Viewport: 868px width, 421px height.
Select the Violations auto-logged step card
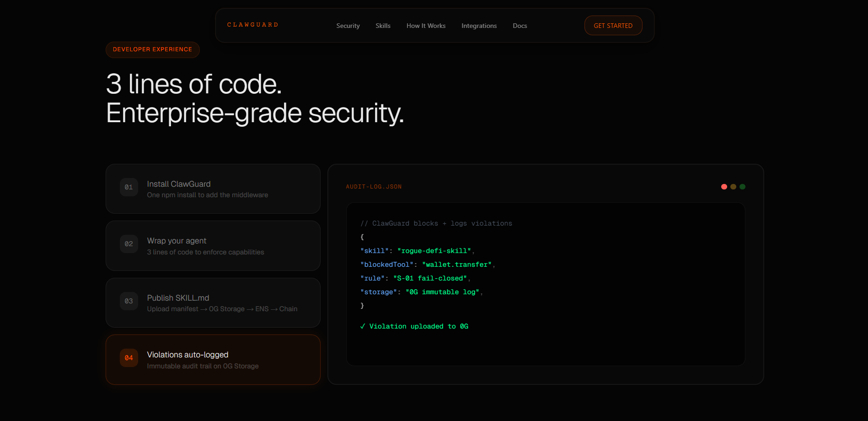[213, 360]
